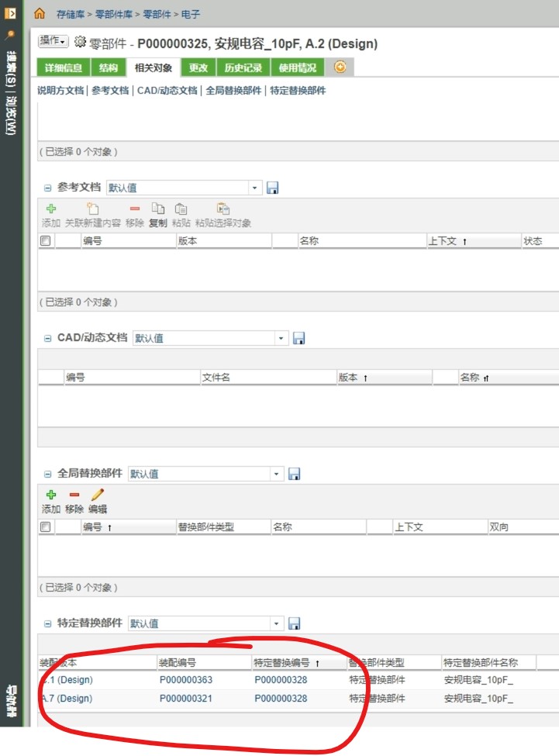This screenshot has width=559, height=756.
Task: Jump to 特定替换部件 section link
Action: coord(298,90)
